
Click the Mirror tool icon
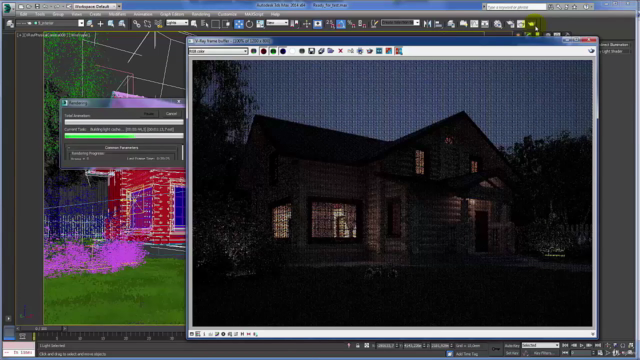(427, 24)
